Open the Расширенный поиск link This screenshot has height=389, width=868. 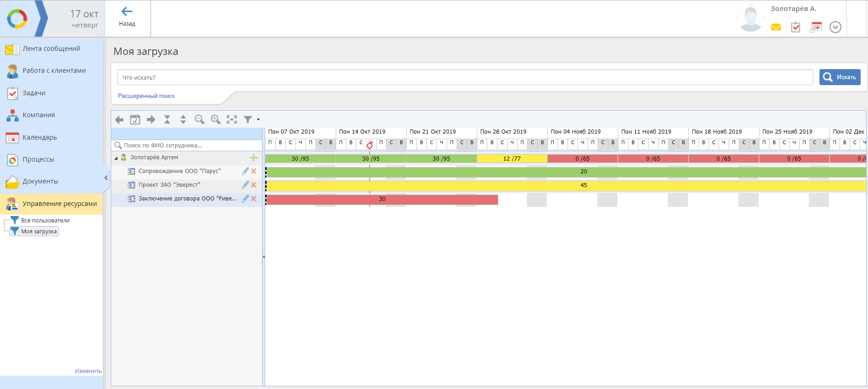tap(147, 96)
